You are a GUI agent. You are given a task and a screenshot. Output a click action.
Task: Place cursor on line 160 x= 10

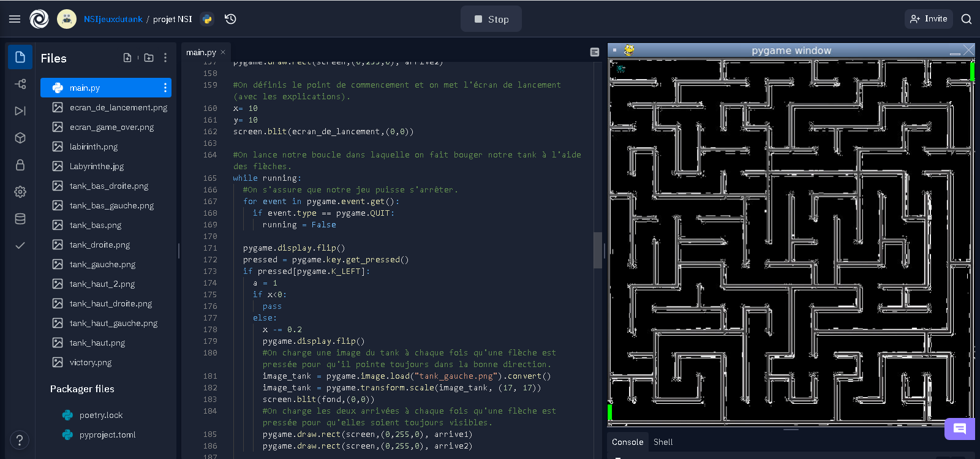(245, 108)
